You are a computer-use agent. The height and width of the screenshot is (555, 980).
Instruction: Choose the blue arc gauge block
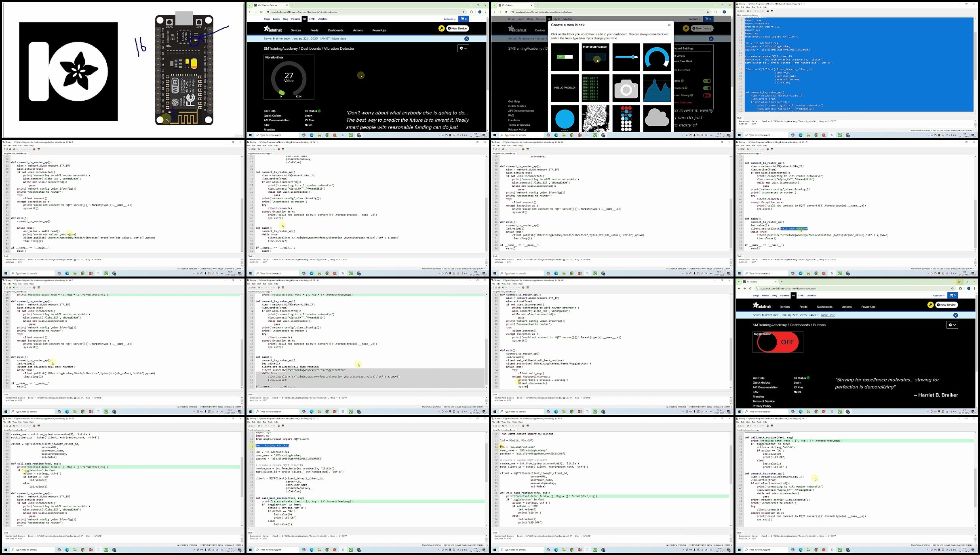[657, 57]
